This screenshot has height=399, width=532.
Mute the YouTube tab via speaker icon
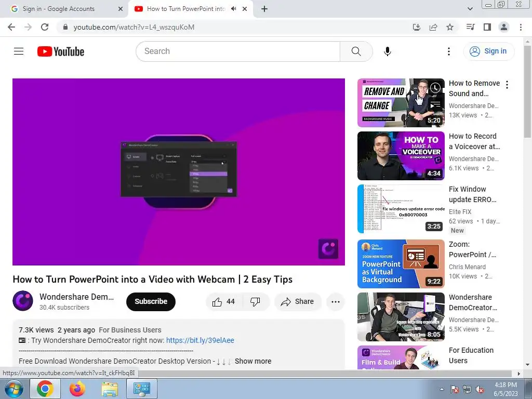click(233, 9)
